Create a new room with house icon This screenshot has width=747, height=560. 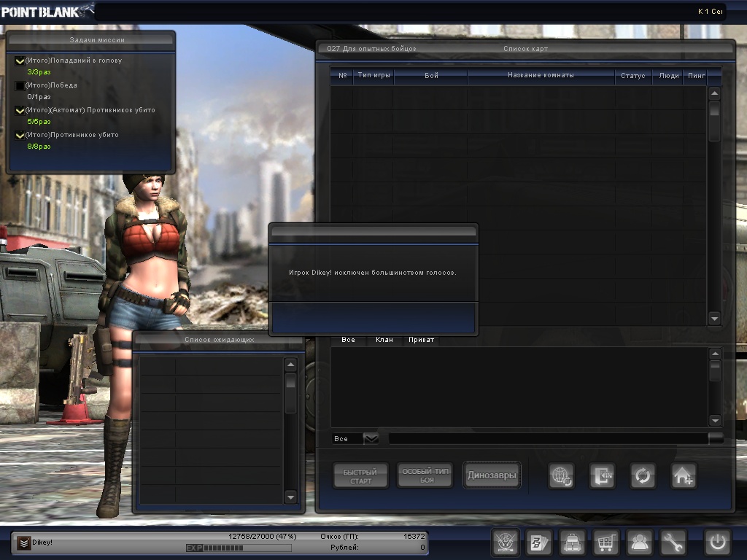[x=684, y=476]
